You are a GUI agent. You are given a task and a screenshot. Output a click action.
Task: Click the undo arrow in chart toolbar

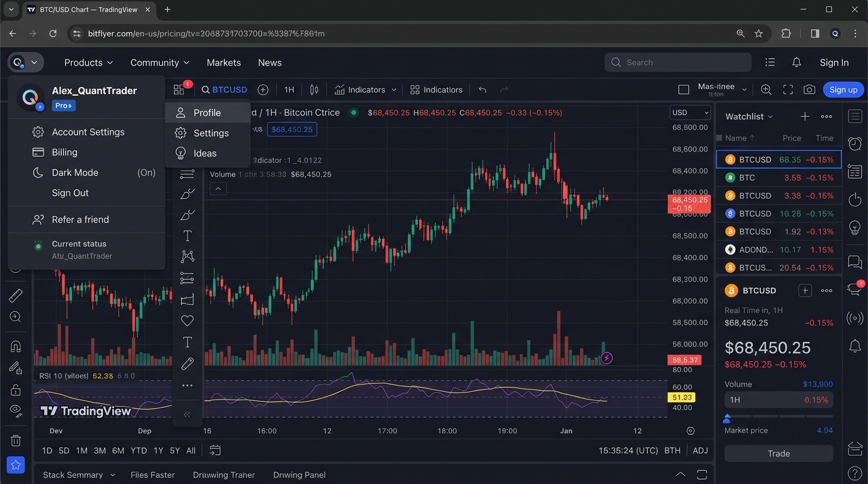pyautogui.click(x=483, y=89)
